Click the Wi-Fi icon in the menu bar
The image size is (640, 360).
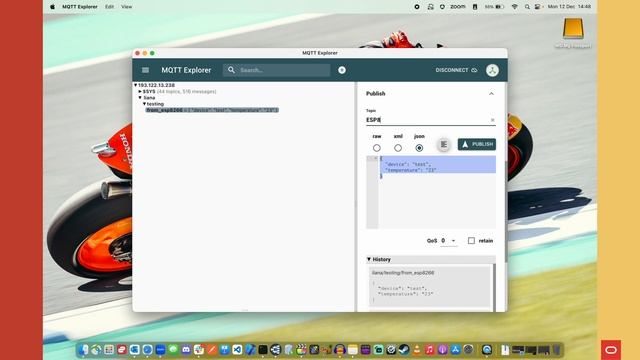[x=514, y=7]
